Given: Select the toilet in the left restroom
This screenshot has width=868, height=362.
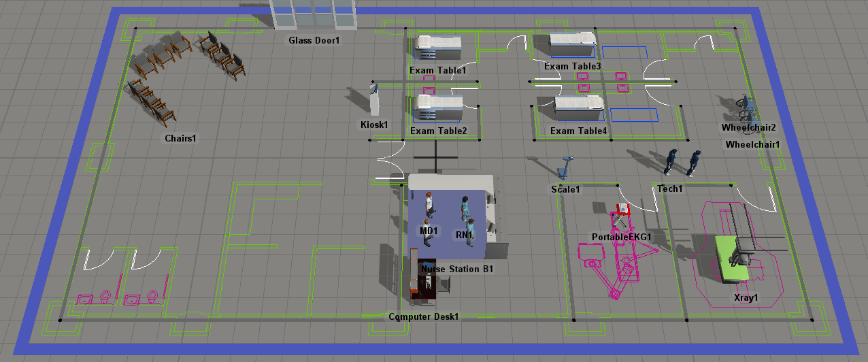Looking at the screenshot, I should coord(105,296).
